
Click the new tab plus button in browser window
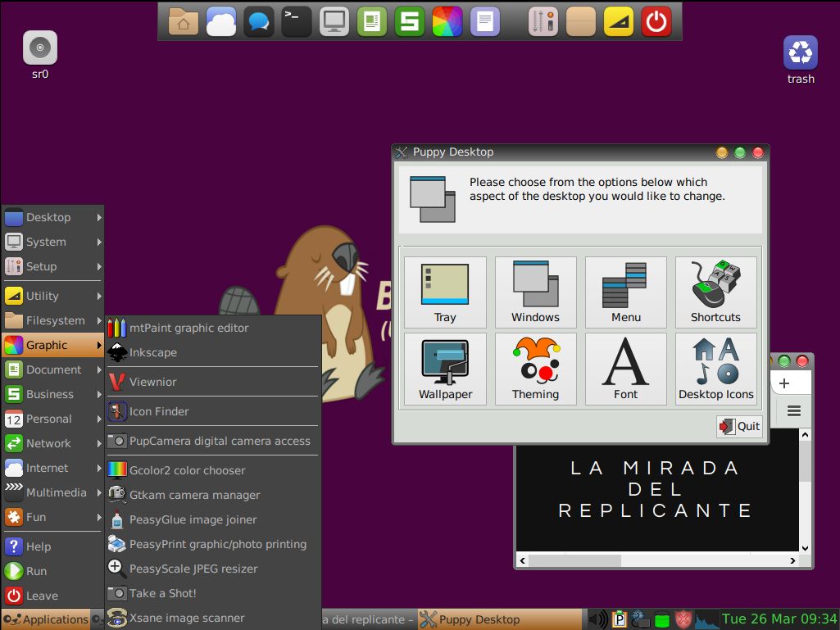tap(784, 383)
